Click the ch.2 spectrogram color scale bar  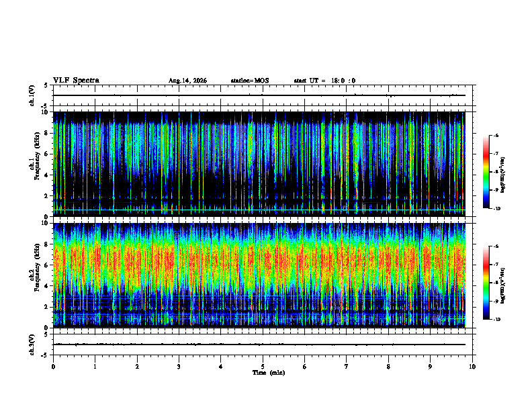[x=486, y=283]
